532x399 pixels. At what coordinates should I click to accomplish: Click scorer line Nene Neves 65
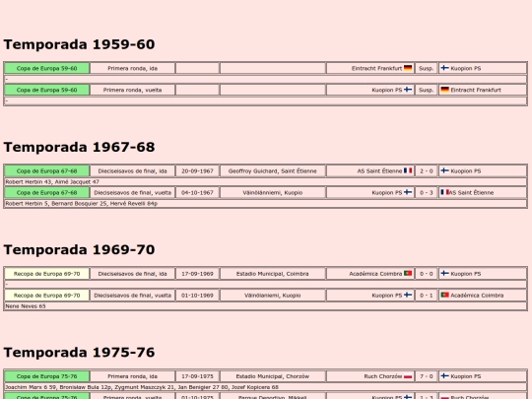click(26, 306)
